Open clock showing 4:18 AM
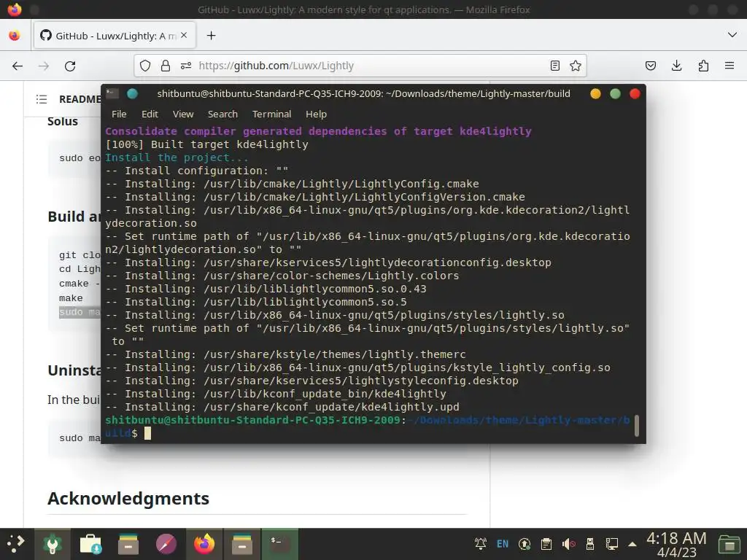747x560 pixels. [676, 544]
